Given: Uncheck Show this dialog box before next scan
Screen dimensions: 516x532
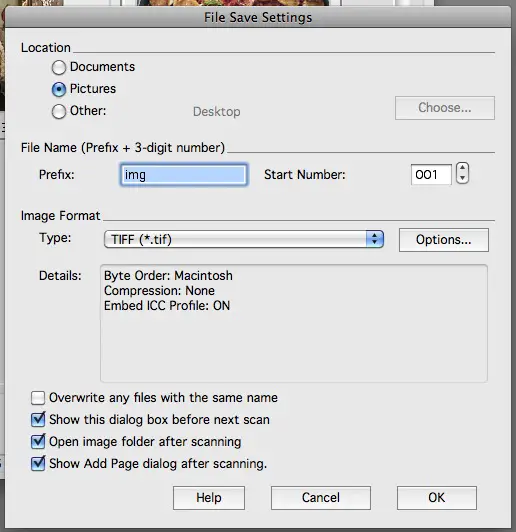Looking at the screenshot, I should [x=38, y=420].
